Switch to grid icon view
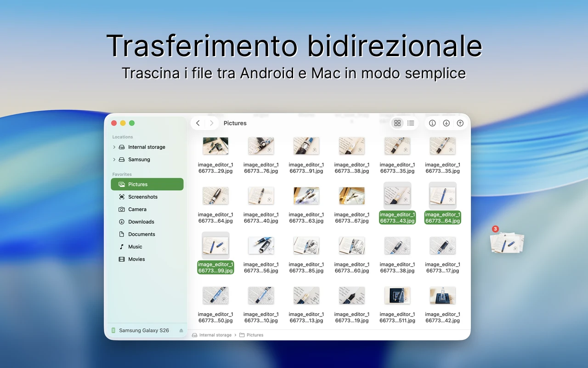The width and height of the screenshot is (588, 368). click(x=398, y=123)
